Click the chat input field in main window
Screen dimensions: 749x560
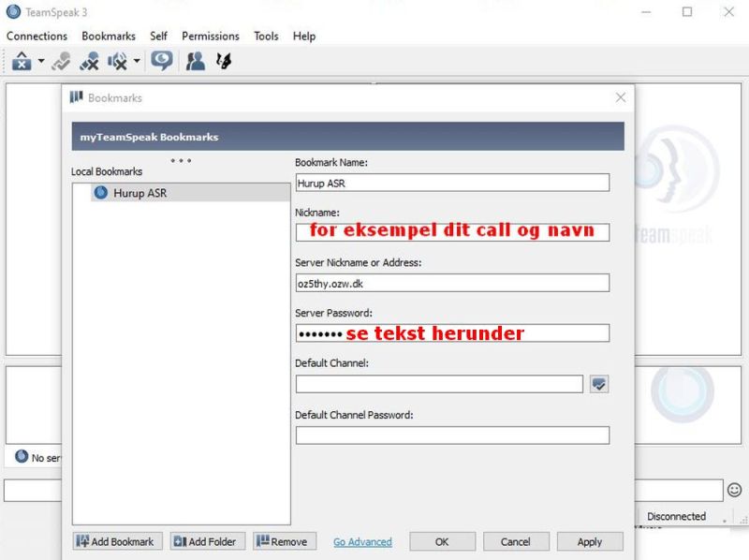(678, 491)
